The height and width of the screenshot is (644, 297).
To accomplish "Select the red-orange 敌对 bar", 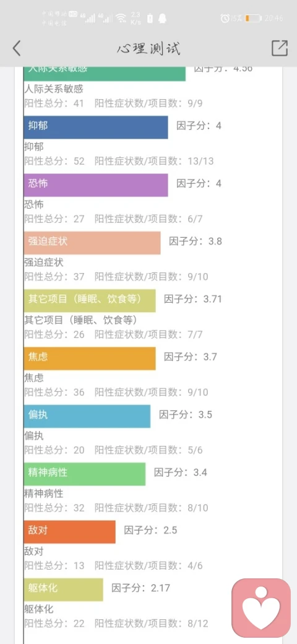I will point(70,533).
